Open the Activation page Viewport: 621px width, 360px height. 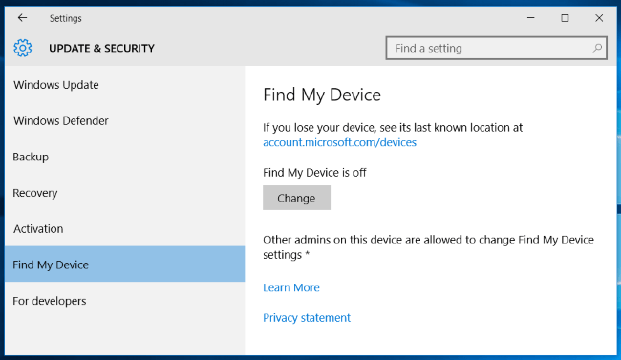(125, 229)
